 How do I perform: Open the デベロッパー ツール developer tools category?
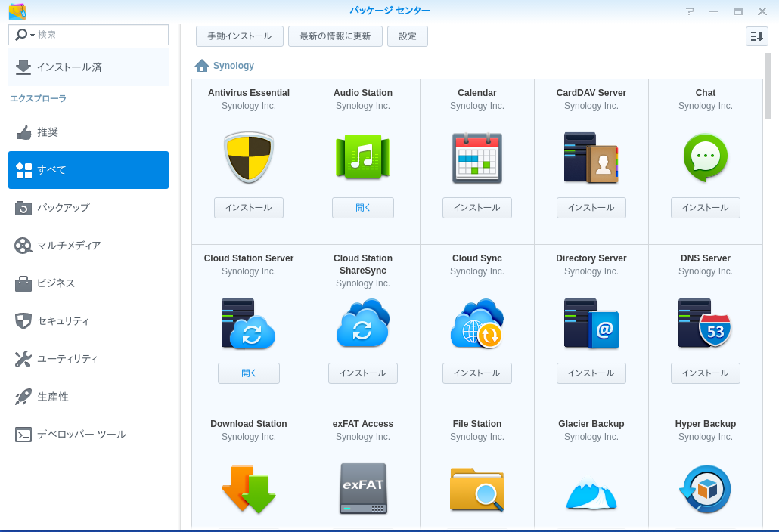(88, 435)
